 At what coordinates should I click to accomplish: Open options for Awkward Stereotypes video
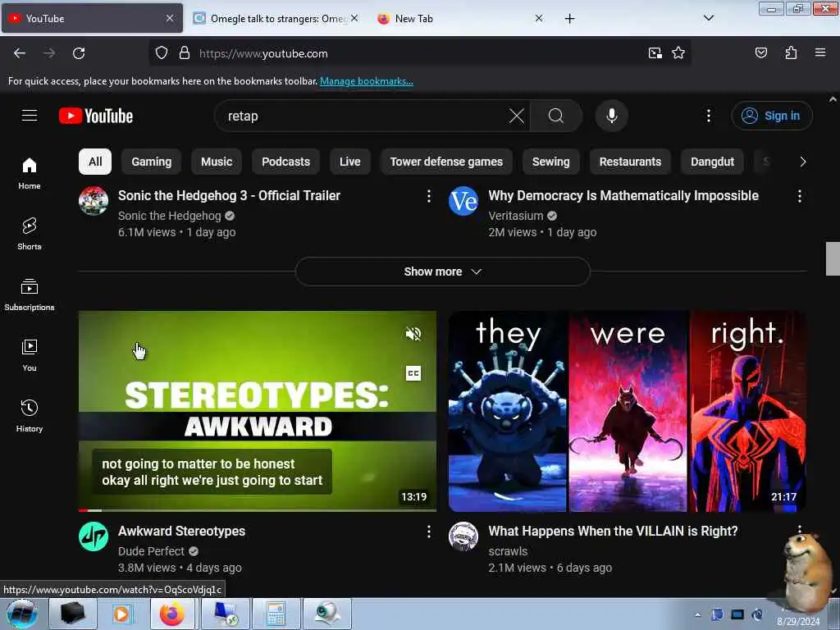tap(428, 532)
